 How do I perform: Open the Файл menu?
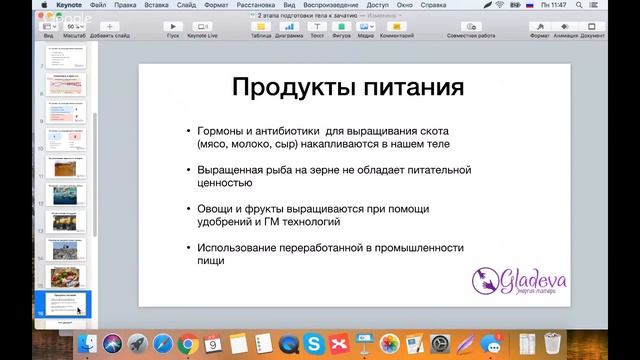(98, 5)
